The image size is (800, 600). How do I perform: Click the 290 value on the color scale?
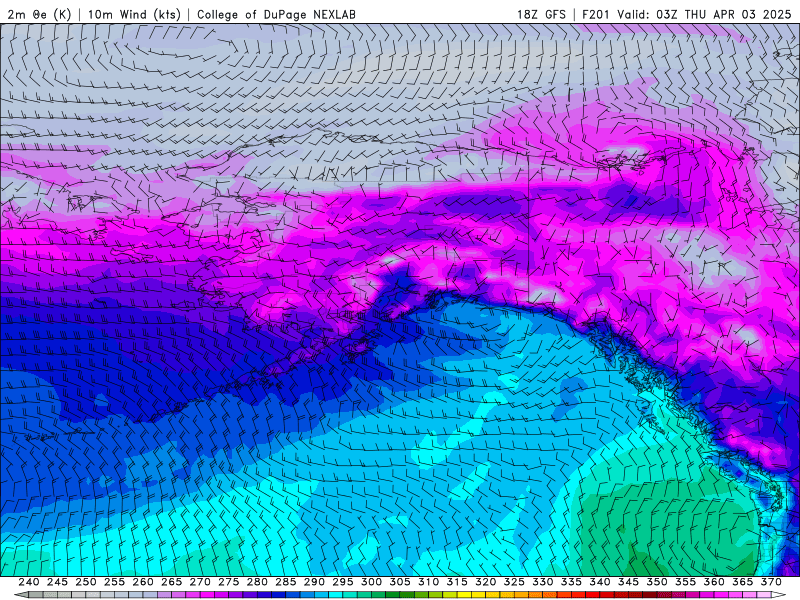tap(314, 582)
